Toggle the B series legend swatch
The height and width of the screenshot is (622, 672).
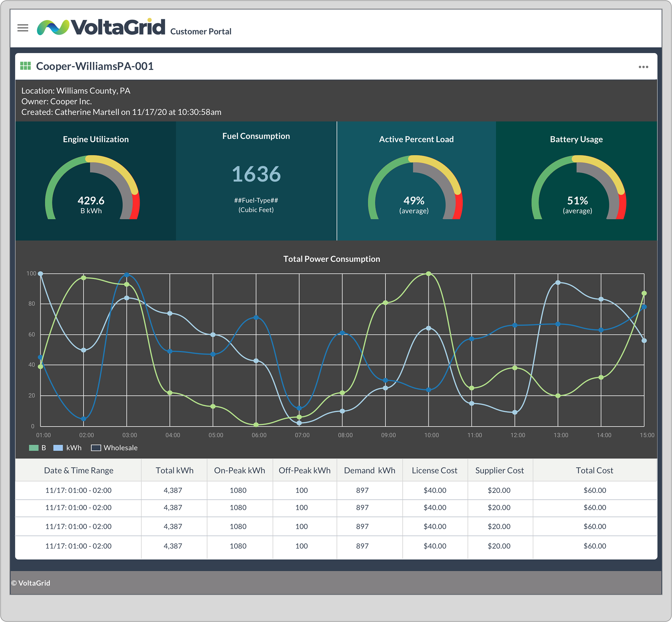coord(34,448)
